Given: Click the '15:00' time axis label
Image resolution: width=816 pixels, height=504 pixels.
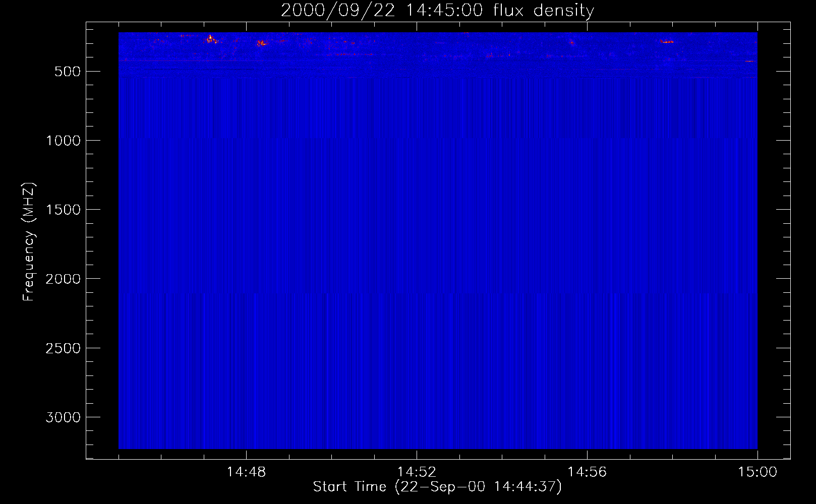Looking at the screenshot, I should [757, 472].
